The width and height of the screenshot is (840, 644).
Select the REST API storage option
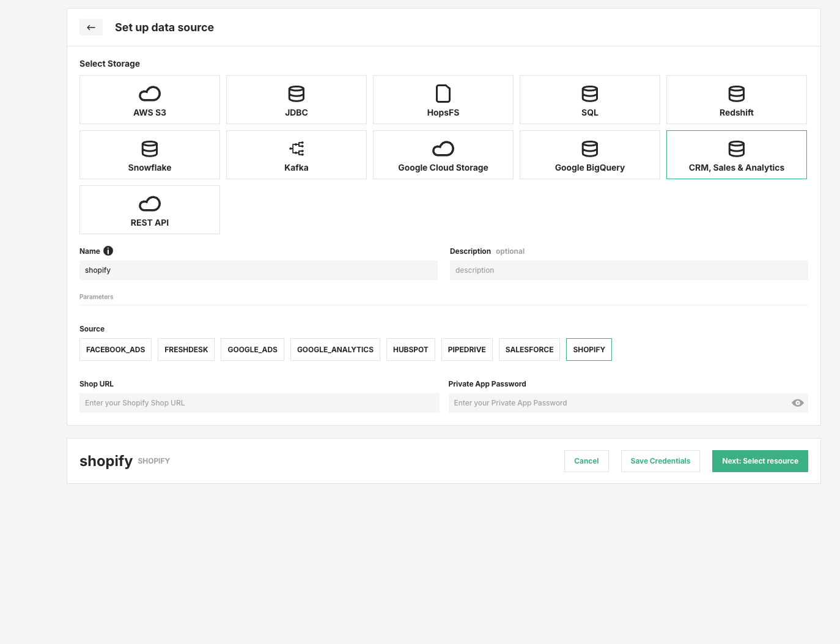click(149, 209)
